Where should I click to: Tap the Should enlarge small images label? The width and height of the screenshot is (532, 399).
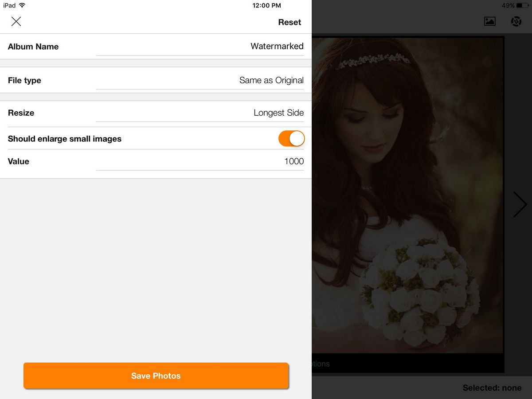coord(65,139)
